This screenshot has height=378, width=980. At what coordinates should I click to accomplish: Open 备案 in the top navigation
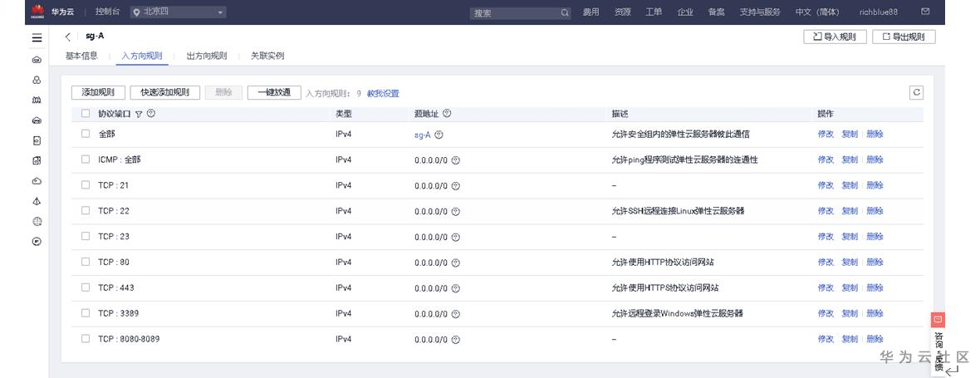tap(716, 12)
